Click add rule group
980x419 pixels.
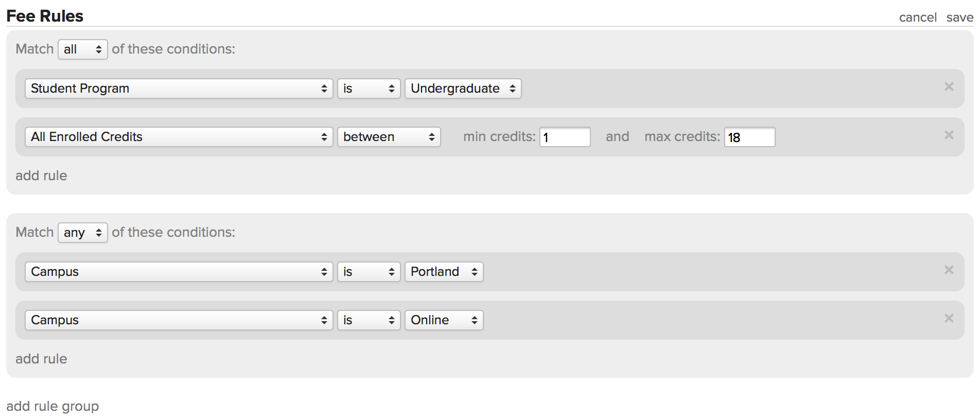[x=52, y=406]
